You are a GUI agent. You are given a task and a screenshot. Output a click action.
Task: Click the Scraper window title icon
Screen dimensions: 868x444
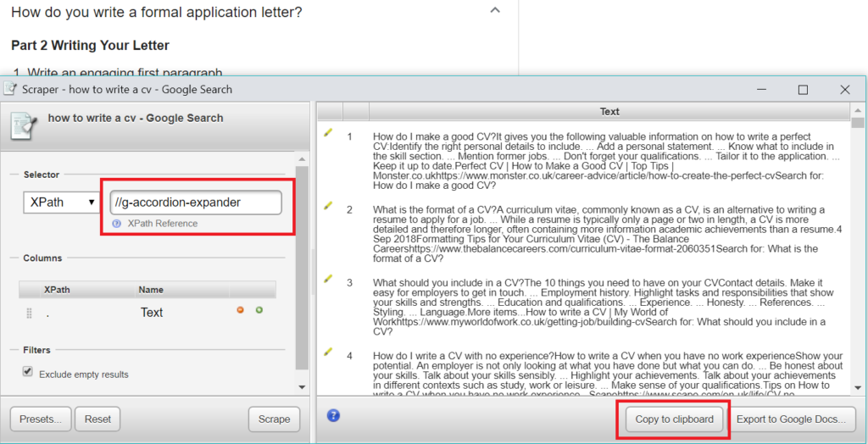click(10, 89)
